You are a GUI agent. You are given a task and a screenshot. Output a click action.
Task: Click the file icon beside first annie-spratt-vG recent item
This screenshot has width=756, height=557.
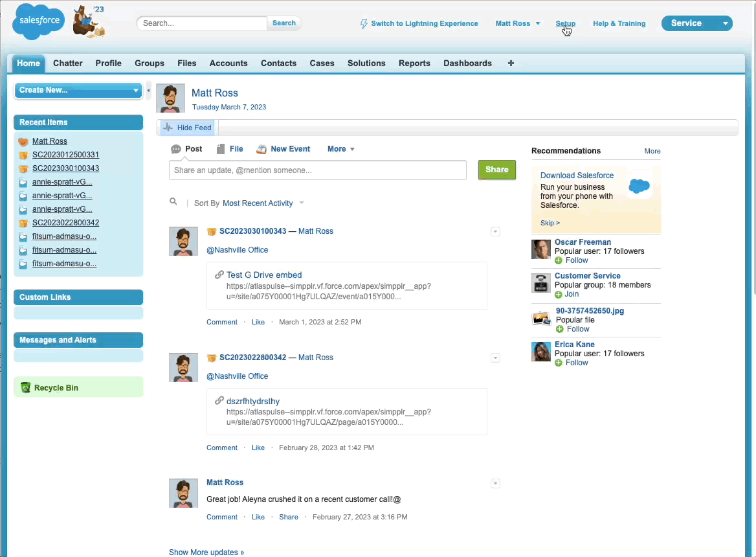(x=23, y=182)
